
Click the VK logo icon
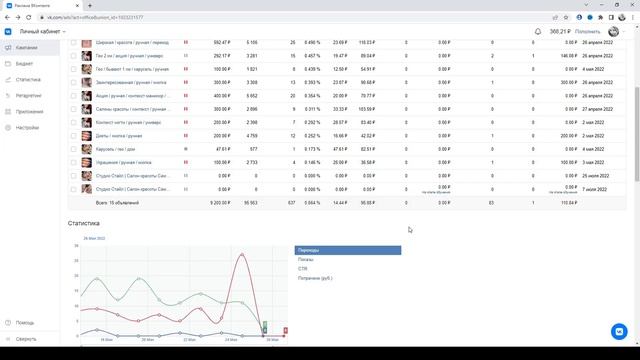point(8,31)
